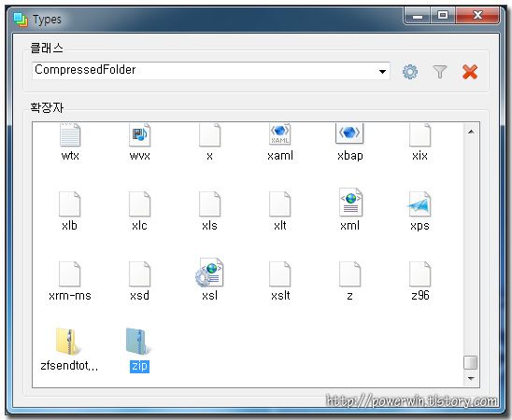Select the z96 extension icon

point(420,273)
